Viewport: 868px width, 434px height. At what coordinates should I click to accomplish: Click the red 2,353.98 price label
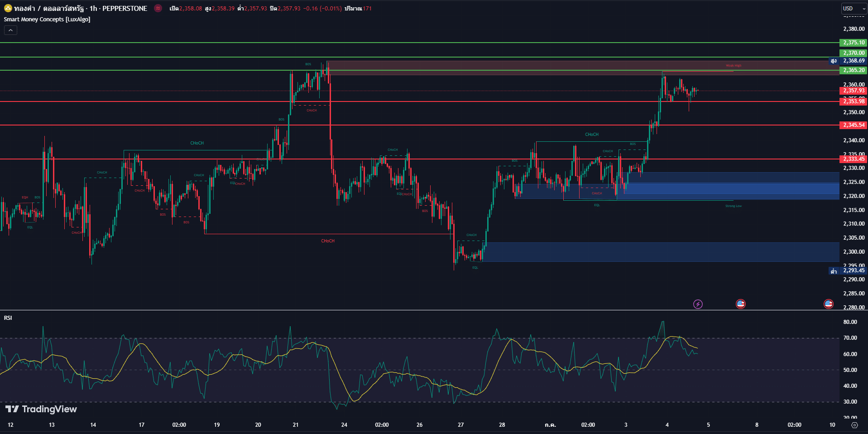[854, 101]
